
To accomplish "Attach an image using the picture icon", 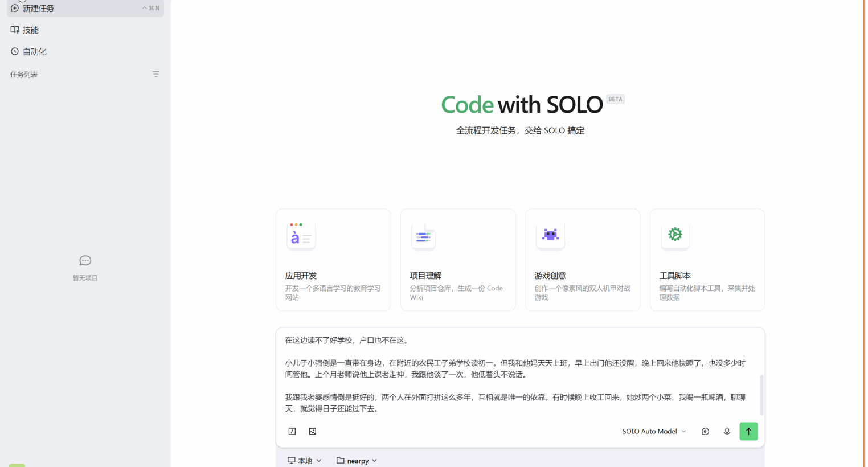I will point(313,431).
